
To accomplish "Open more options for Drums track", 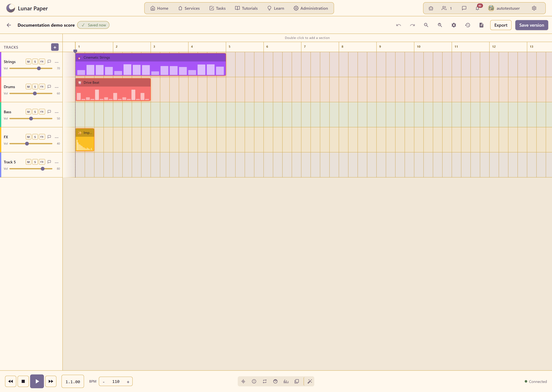I will (57, 87).
